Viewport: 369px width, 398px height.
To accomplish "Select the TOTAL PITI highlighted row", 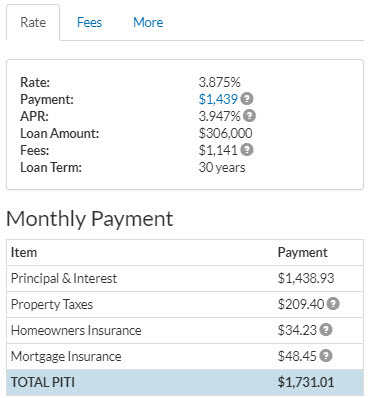I will (185, 382).
